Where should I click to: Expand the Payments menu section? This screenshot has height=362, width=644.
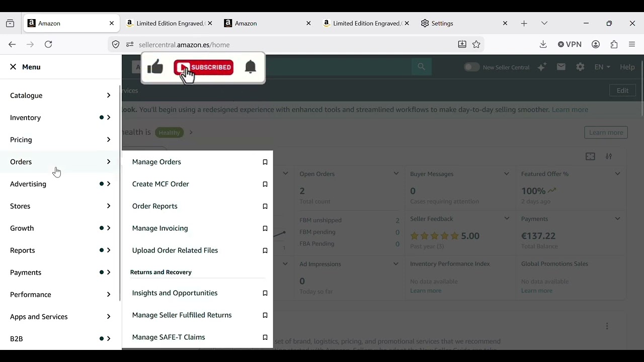[60, 273]
